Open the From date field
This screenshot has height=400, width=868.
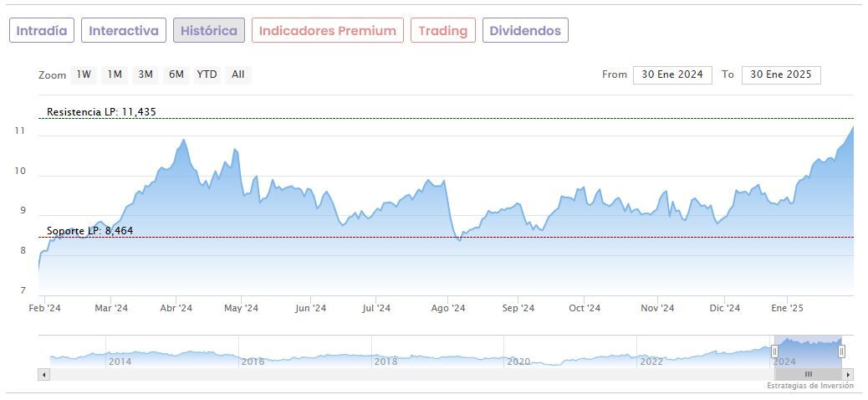(x=672, y=74)
